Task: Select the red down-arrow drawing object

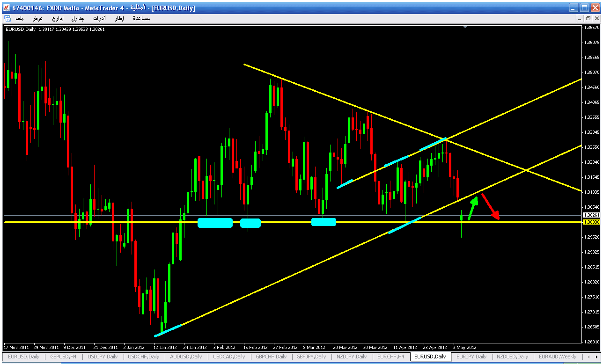Action: tap(490, 206)
